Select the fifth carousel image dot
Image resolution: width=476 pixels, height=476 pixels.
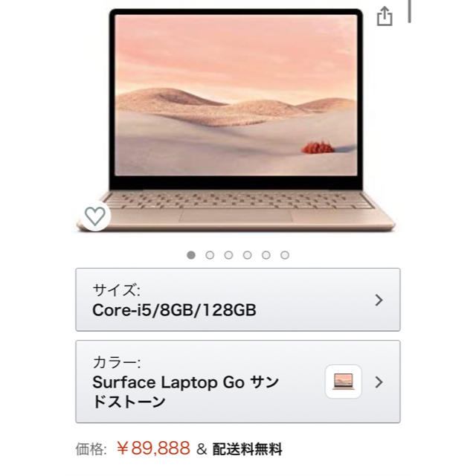266,255
